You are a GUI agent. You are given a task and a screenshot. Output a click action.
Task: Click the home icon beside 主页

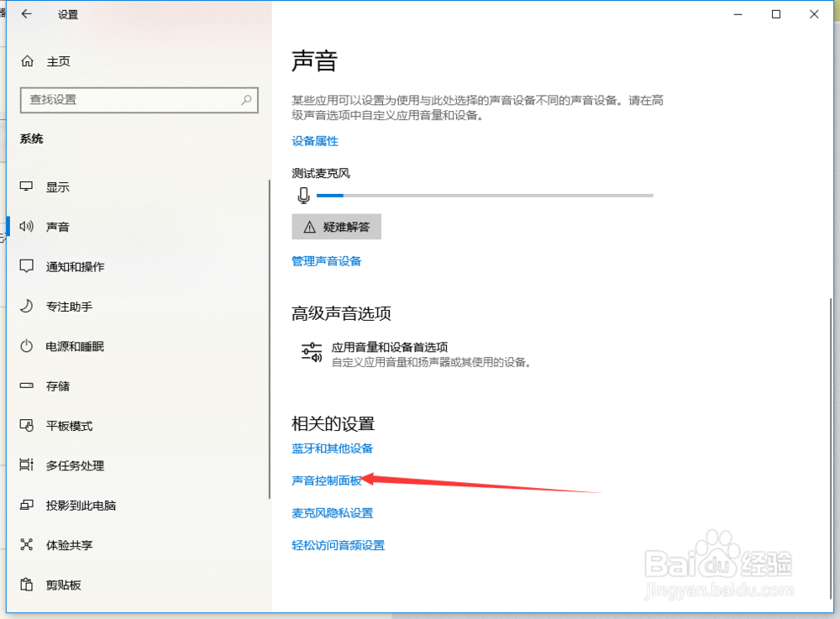coord(28,61)
